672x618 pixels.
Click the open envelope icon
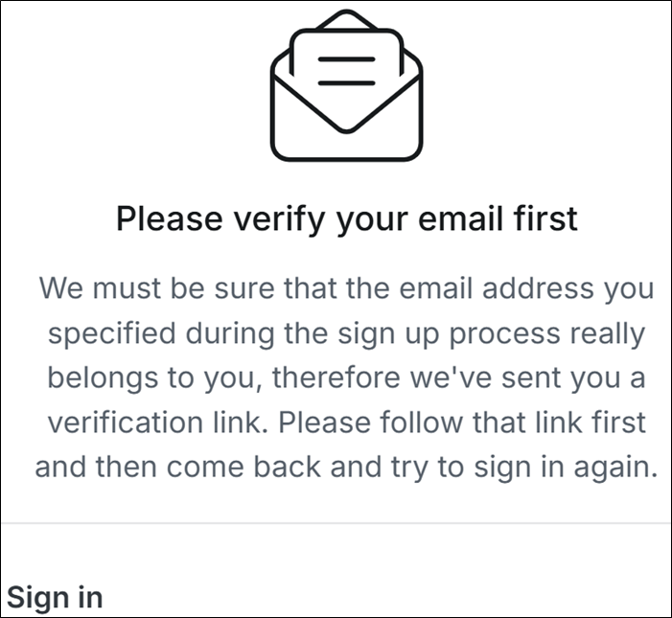coord(346,86)
